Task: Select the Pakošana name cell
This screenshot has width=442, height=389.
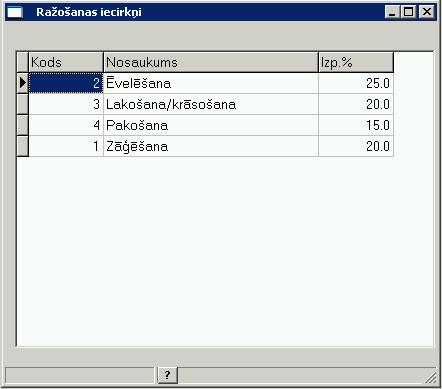Action: (211, 125)
